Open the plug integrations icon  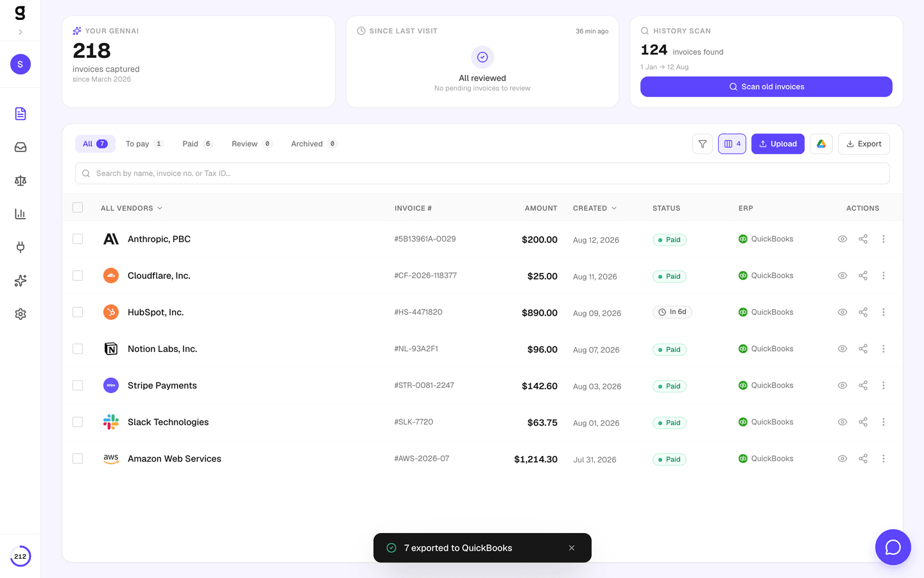21,247
